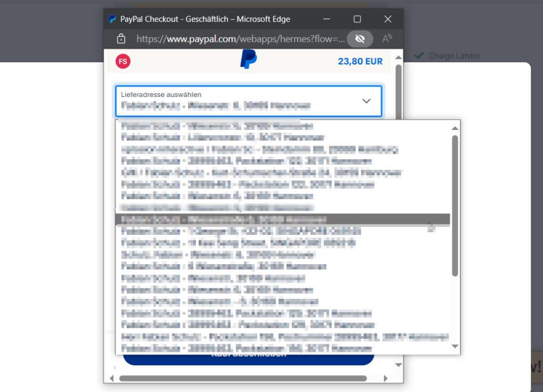
Task: Click Charge Limiter text in background page
Action: coord(454,56)
